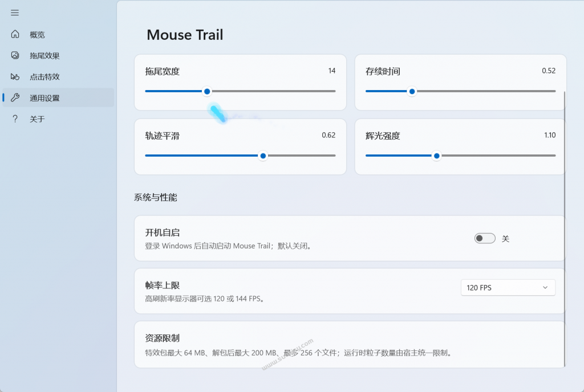The height and width of the screenshot is (392, 584).
Task: Click the 拖尾宽度 value 14
Action: tap(332, 71)
